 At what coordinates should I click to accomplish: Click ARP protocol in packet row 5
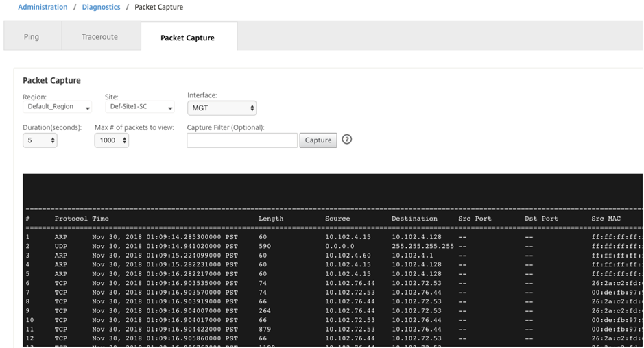pos(61,274)
